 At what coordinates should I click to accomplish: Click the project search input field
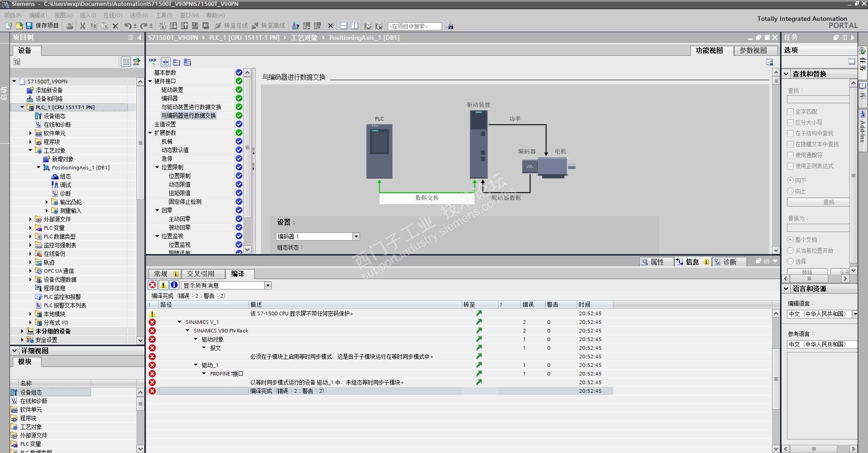(414, 26)
